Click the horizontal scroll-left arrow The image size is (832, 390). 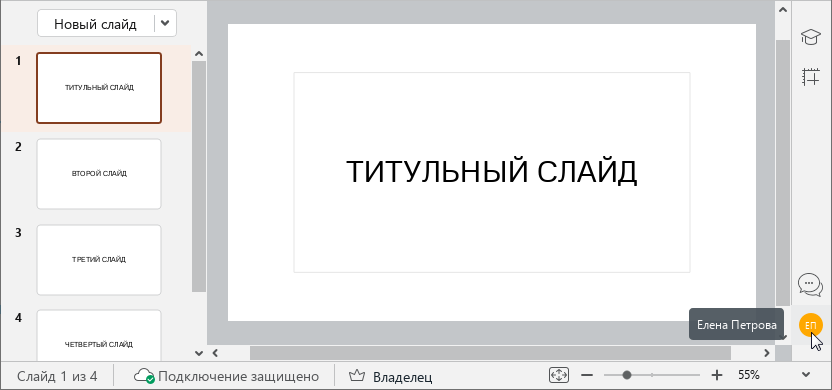pos(215,352)
